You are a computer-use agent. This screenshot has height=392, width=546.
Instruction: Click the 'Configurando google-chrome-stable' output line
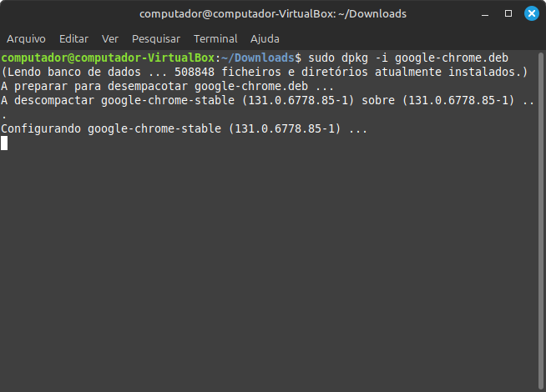(x=184, y=129)
